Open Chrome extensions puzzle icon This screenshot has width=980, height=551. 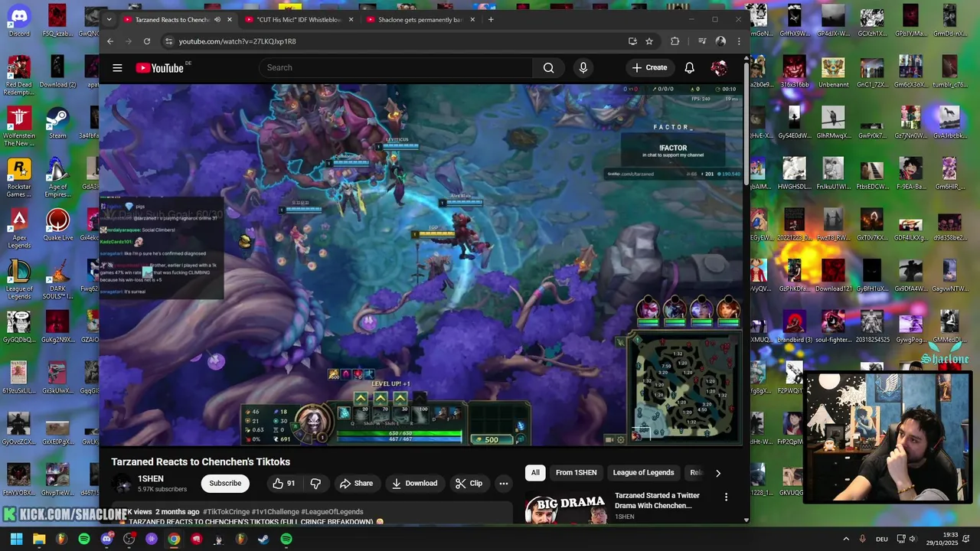675,41
